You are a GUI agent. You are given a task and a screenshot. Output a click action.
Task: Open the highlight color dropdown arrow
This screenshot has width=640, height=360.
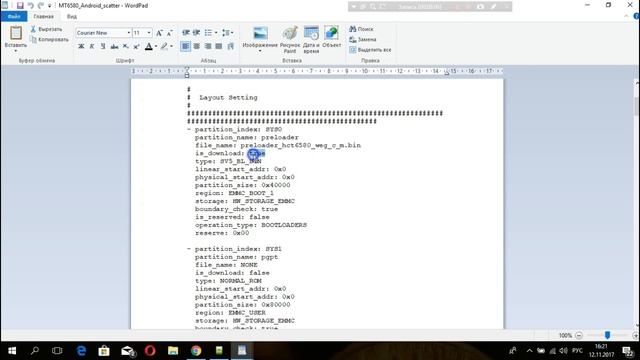click(171, 47)
